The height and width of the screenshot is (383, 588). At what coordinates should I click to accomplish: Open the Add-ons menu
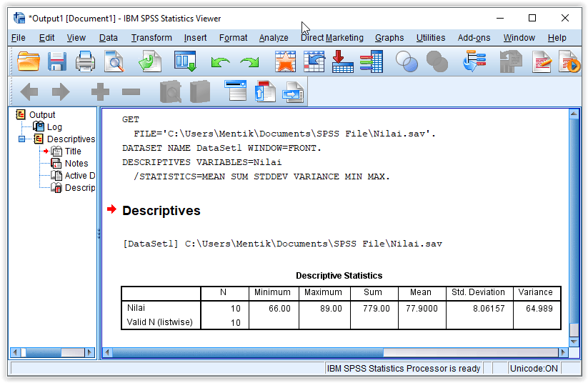pyautogui.click(x=474, y=38)
